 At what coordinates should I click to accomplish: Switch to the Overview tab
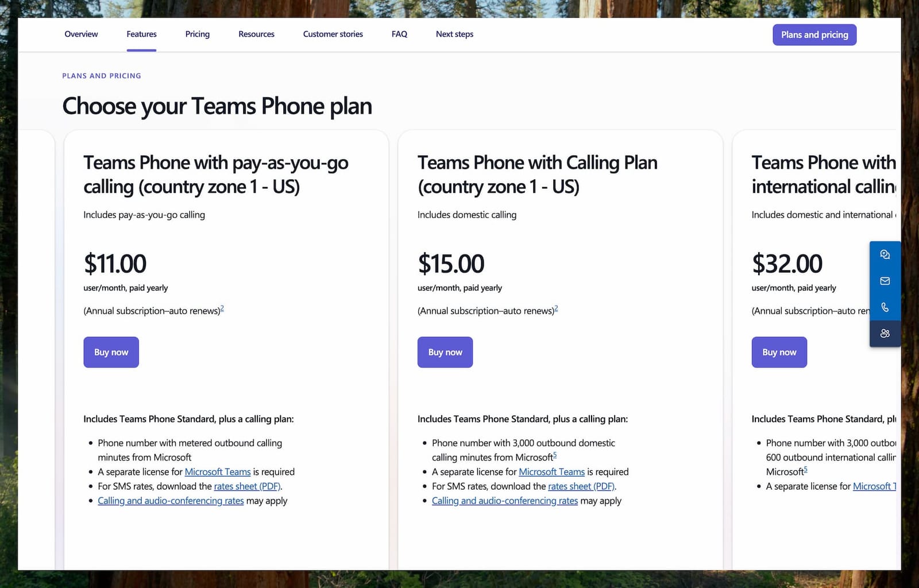coord(80,34)
